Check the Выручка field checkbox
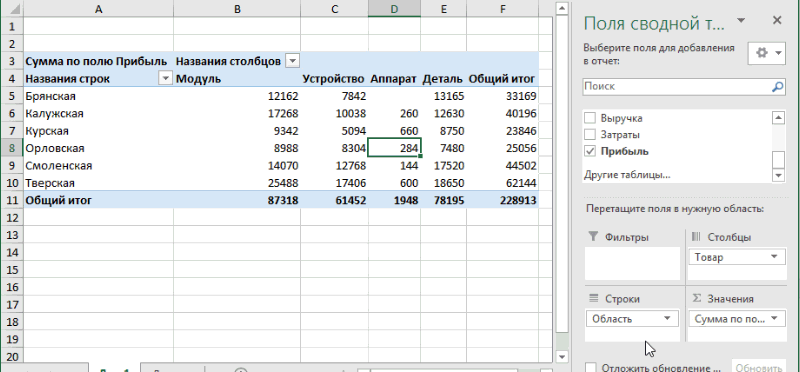This screenshot has height=372, width=800. pyautogui.click(x=590, y=118)
